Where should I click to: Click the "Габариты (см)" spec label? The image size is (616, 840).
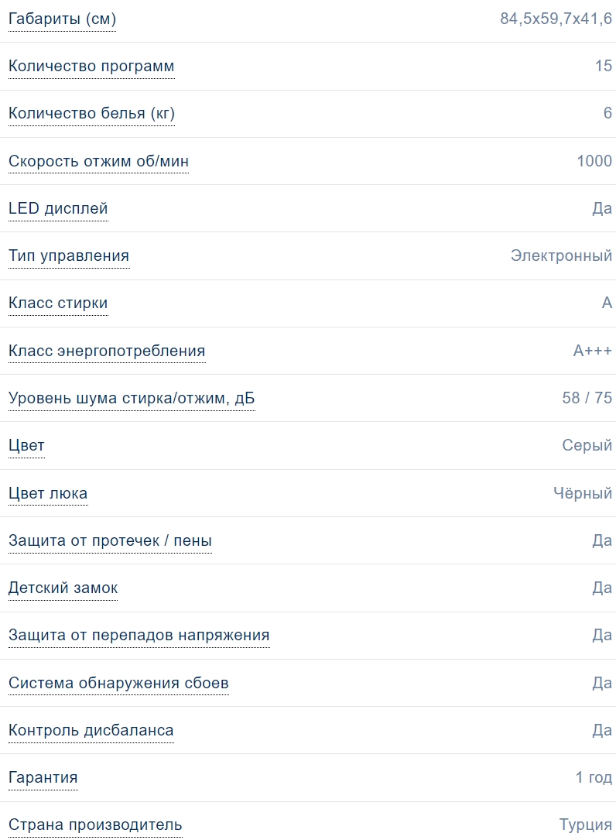tap(62, 19)
